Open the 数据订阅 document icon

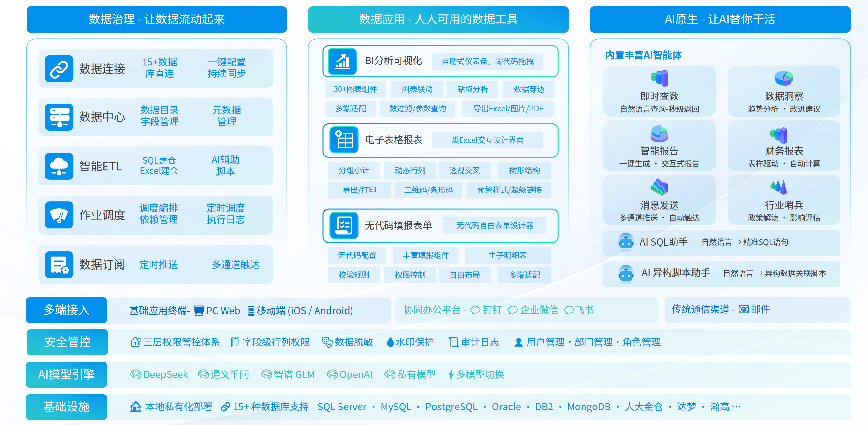point(59,264)
